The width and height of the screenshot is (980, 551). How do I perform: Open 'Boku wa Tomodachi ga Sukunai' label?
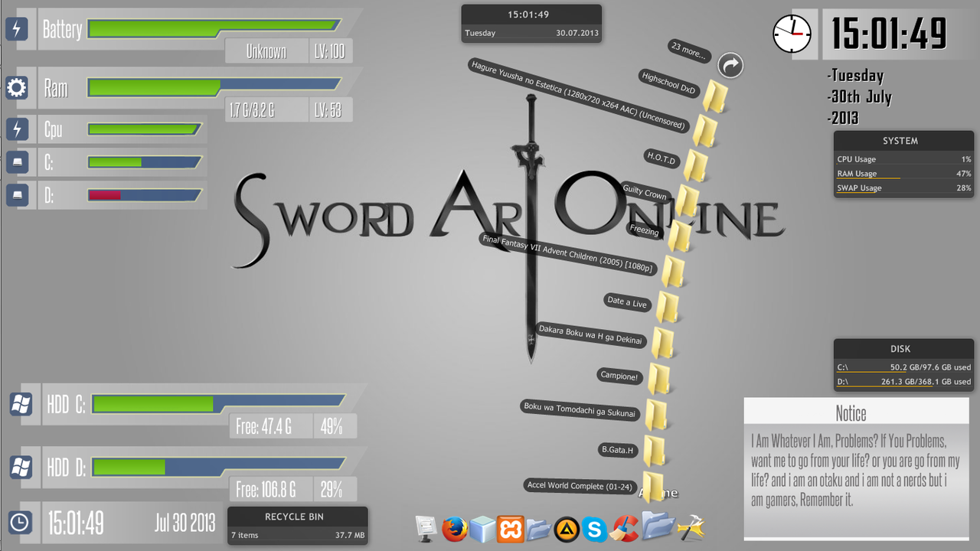pyautogui.click(x=580, y=409)
